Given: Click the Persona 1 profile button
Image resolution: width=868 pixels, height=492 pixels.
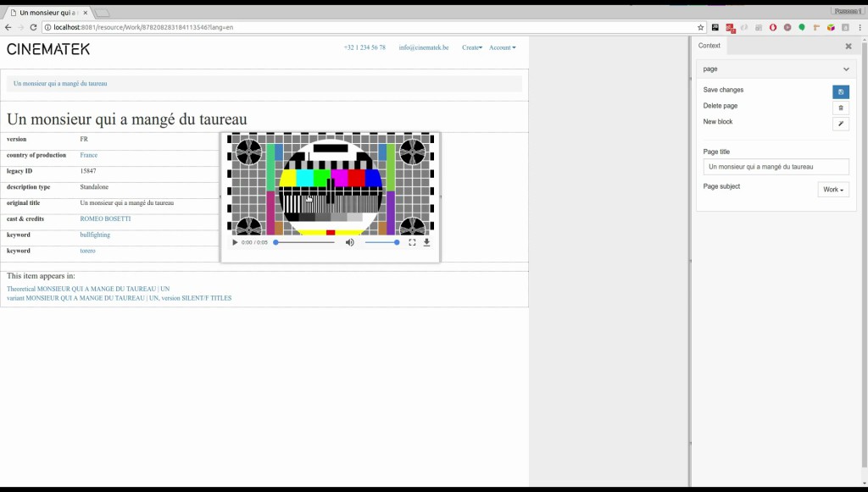Looking at the screenshot, I should [x=847, y=11].
